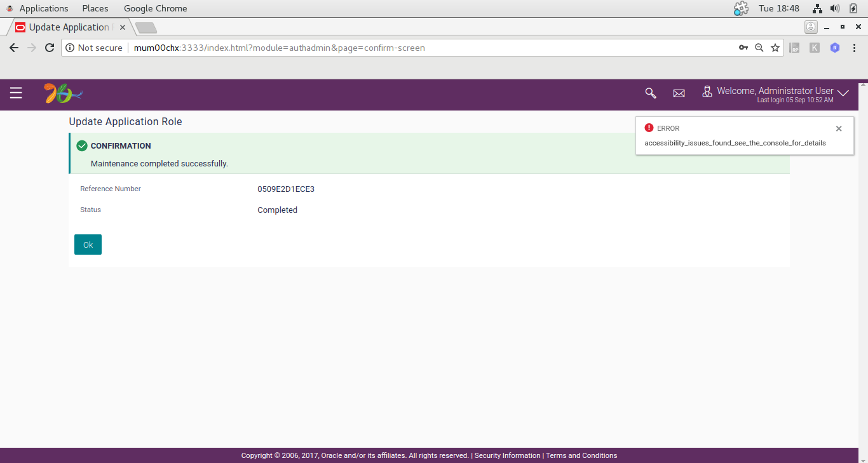The width and height of the screenshot is (868, 463).
Task: Click the browser zoom magnifier icon
Action: (x=759, y=48)
